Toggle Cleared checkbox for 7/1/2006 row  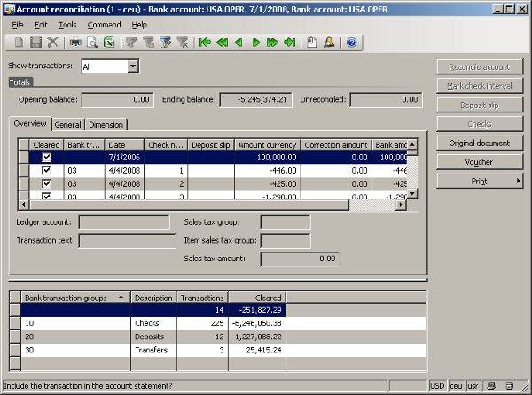46,157
